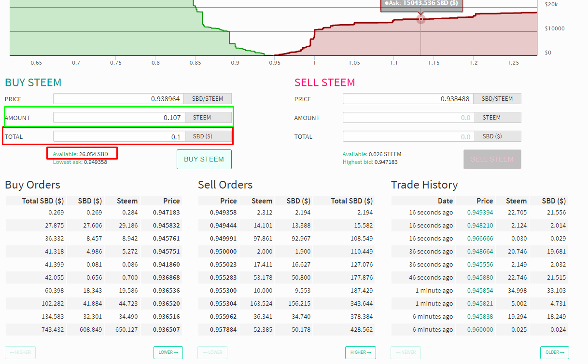The image size is (588, 364).
Task: Click the Buy Orders heading
Action: coord(32,185)
